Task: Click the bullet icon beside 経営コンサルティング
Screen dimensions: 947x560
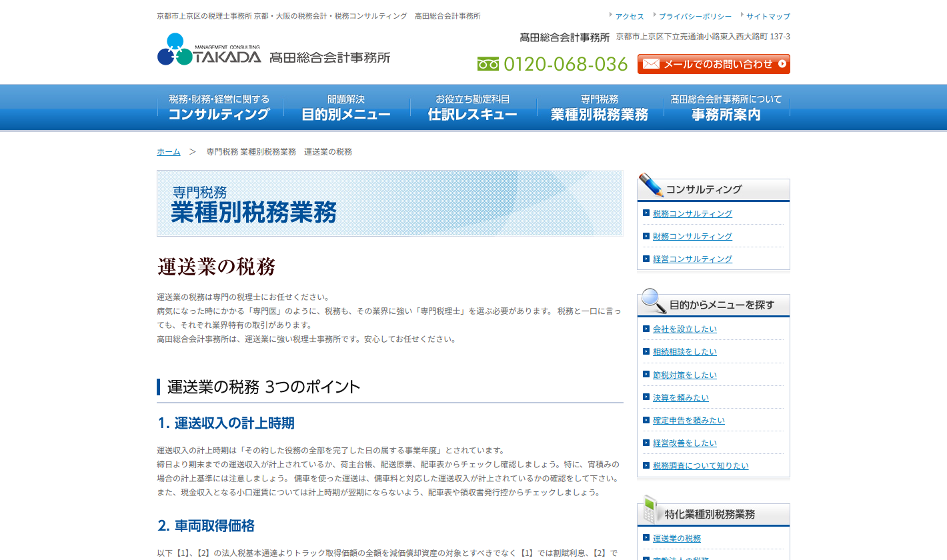Action: (646, 258)
